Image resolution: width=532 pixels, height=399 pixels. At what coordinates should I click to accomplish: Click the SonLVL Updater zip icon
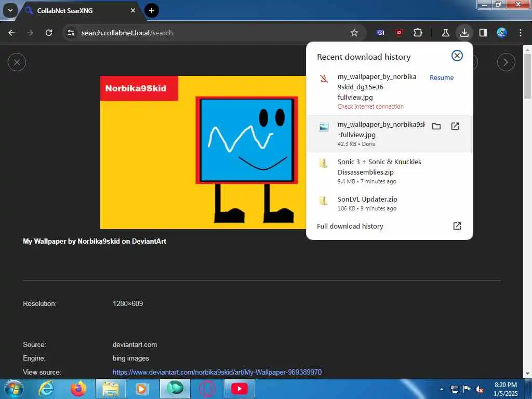323,201
